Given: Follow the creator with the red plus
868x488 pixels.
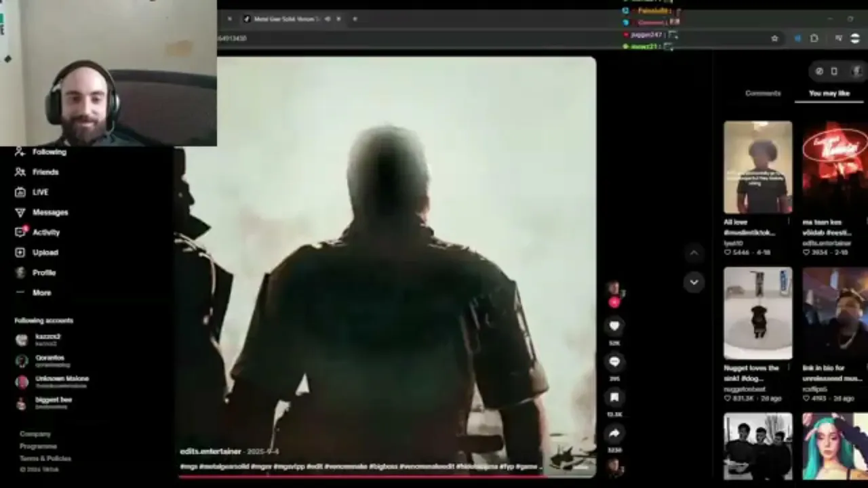Looking at the screenshot, I should pos(614,302).
